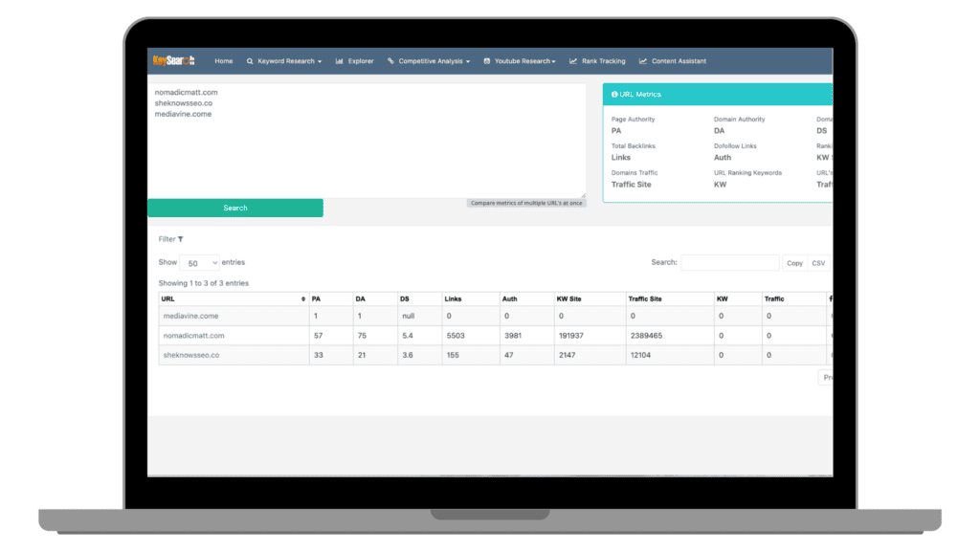
Task: Click the Rank Tracking line chart icon
Action: click(573, 61)
